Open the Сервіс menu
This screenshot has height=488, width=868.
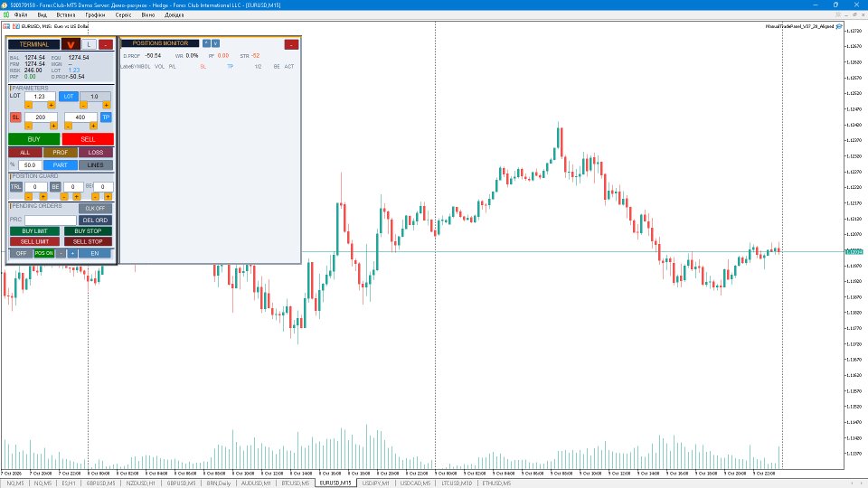pos(124,15)
